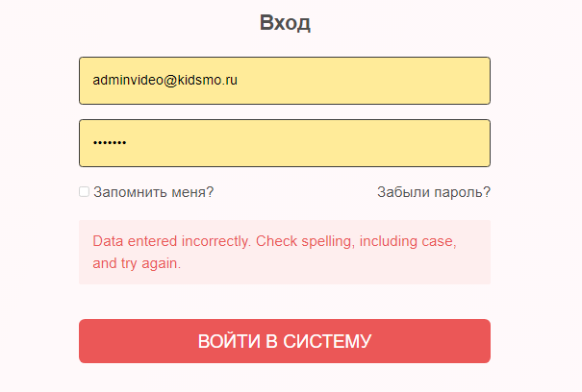Image resolution: width=582 pixels, height=392 pixels.
Task: Click the red error message box
Action: pos(285,252)
